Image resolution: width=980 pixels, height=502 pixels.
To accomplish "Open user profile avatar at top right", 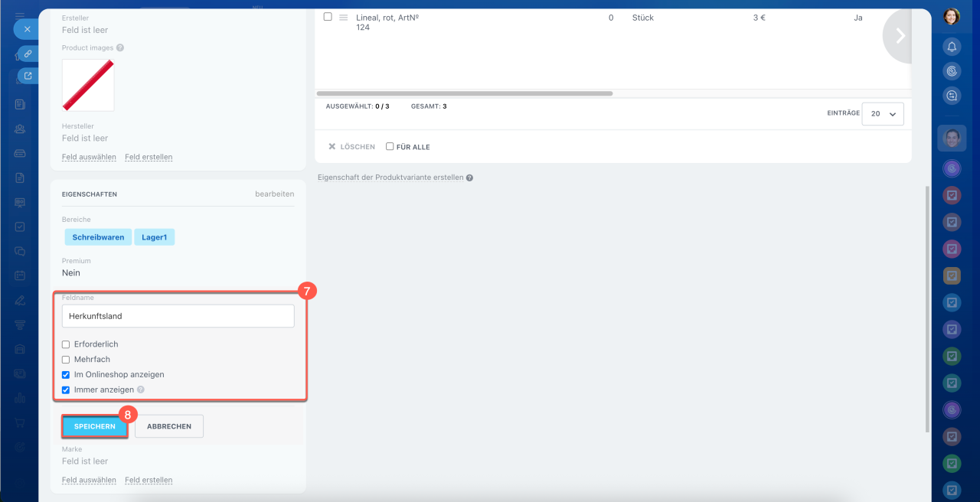I will (x=952, y=17).
